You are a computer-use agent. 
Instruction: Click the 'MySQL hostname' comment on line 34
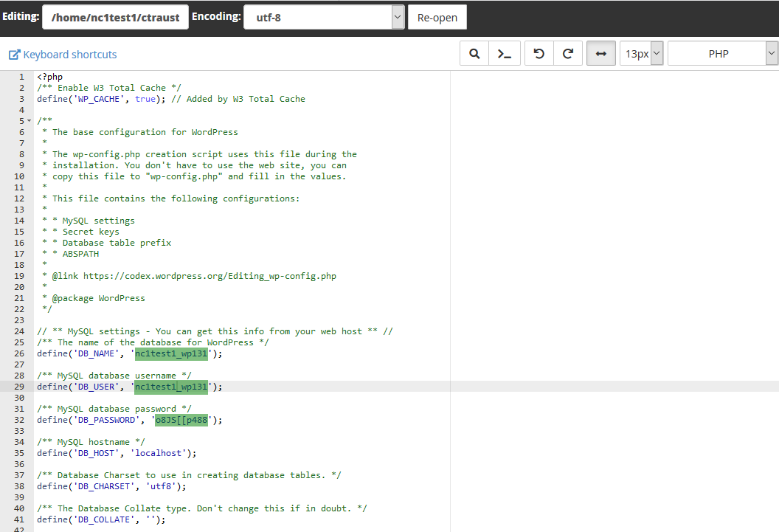[91, 442]
